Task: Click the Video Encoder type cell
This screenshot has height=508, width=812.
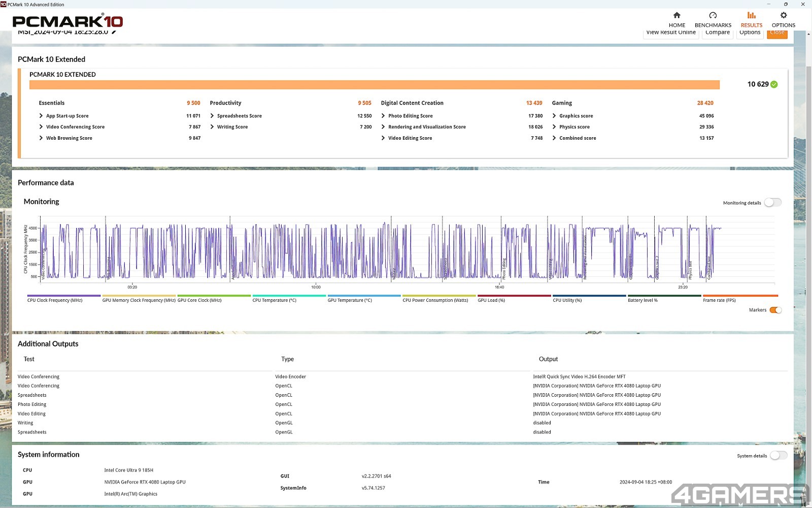Action: (x=290, y=377)
